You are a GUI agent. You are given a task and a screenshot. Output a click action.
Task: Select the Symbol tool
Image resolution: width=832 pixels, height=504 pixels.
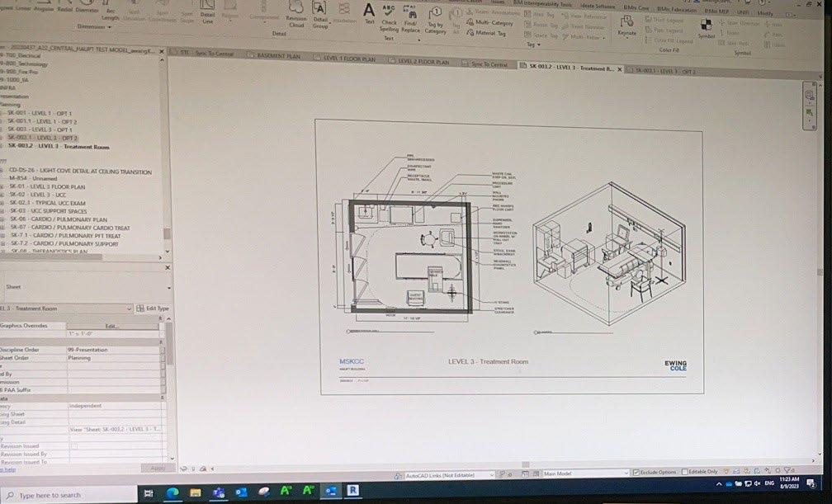[707, 29]
